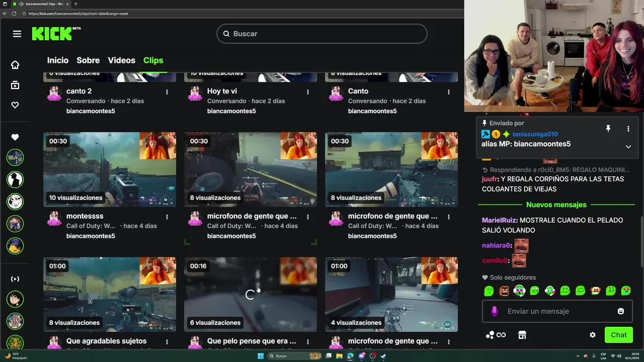Open Following via outlined heart sidebar icon
The width and height of the screenshot is (644, 362).
click(15, 105)
